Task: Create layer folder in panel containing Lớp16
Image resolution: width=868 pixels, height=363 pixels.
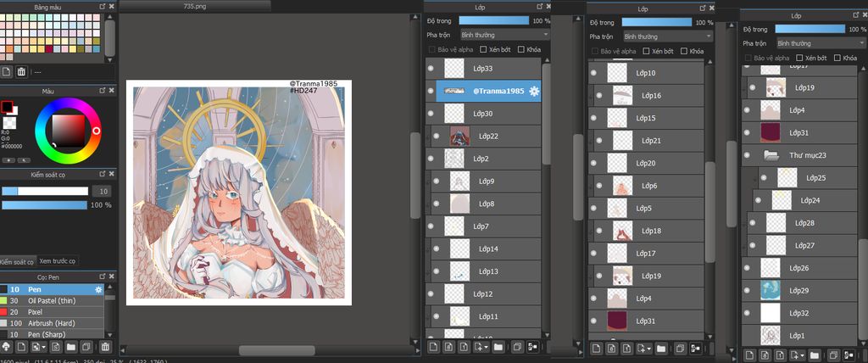Action: pos(661,349)
